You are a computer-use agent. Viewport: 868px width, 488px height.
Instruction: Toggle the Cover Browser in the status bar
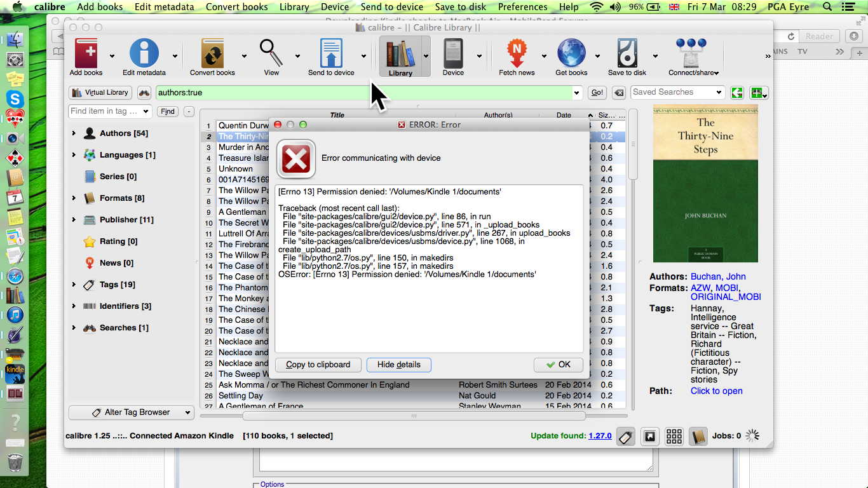[x=650, y=437]
